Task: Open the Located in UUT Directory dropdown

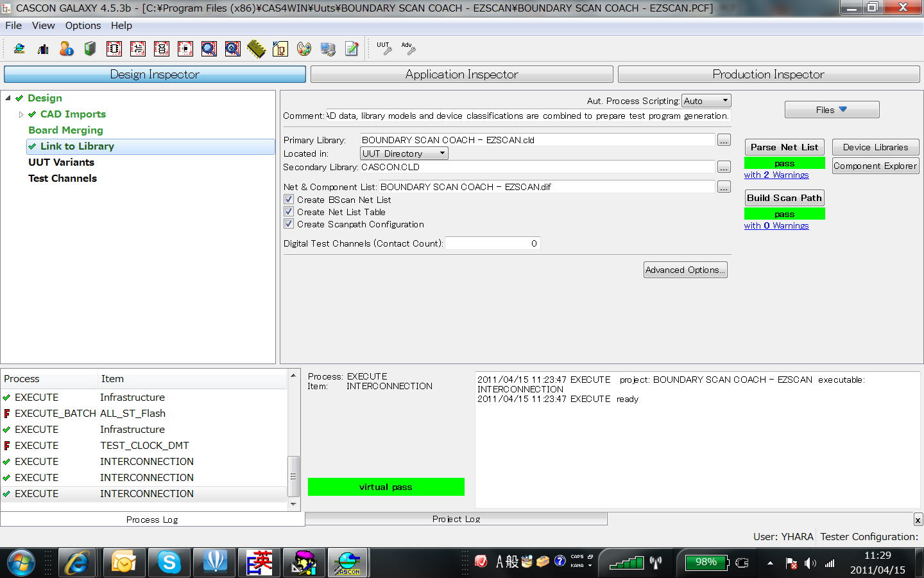Action: click(x=404, y=153)
